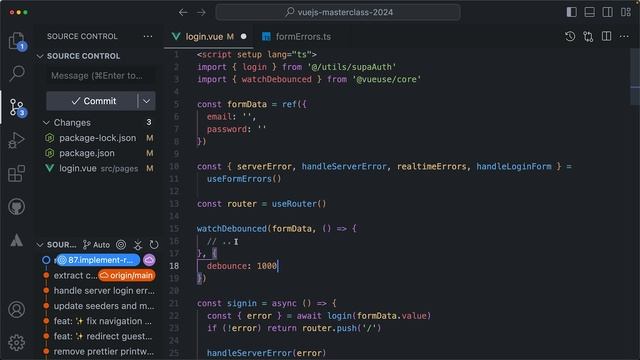Click 'handleServerError(error)' on line 25

pos(266,353)
